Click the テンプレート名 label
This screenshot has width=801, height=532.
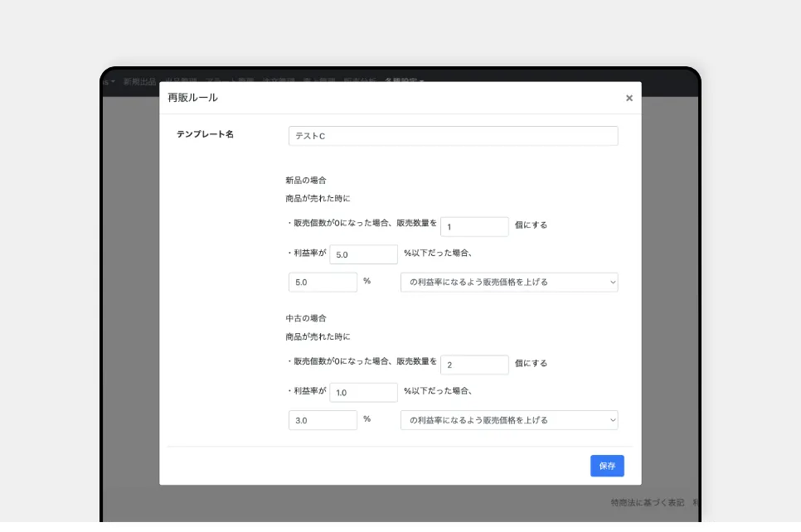click(205, 134)
